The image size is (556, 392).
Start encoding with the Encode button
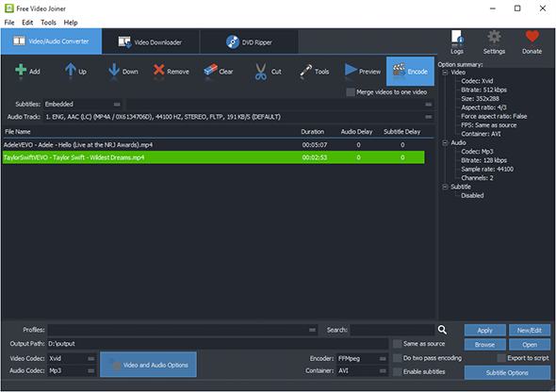pos(410,72)
